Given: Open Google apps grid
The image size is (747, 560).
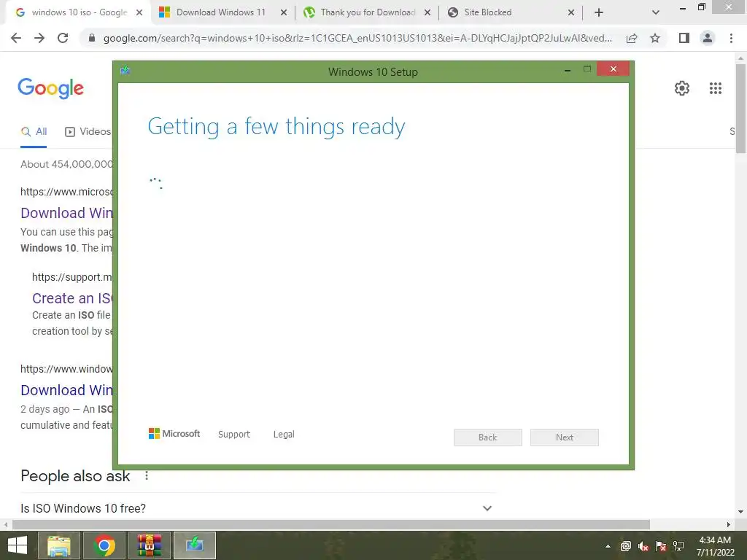Looking at the screenshot, I should point(716,88).
